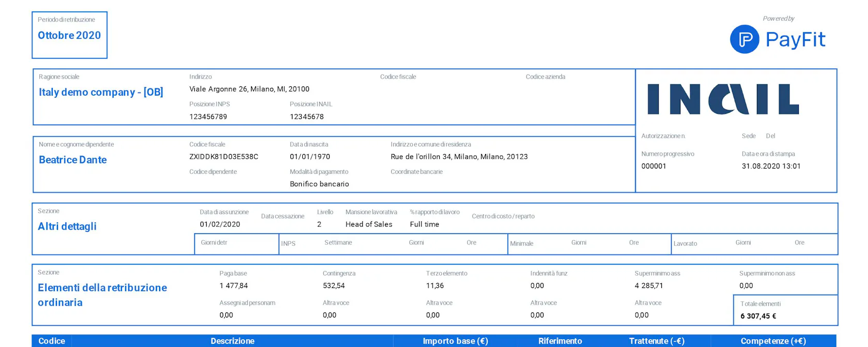Click the Riferimento column header
868x347 pixels.
[x=560, y=341]
